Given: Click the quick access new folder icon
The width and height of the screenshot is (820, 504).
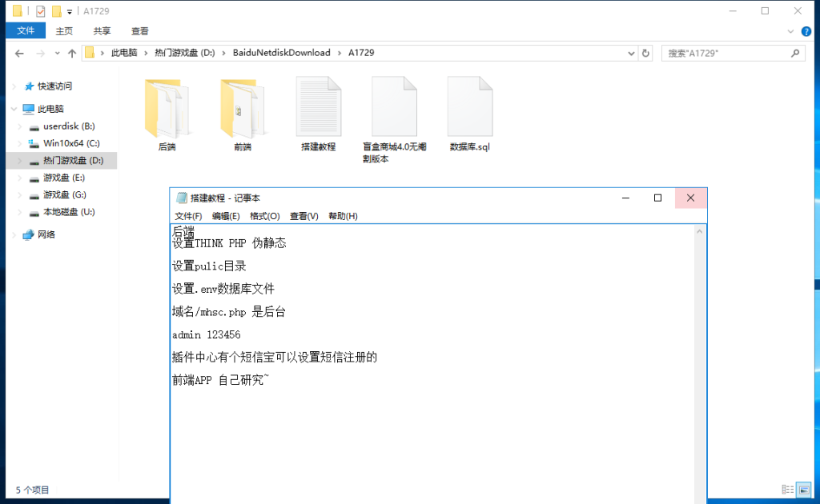Looking at the screenshot, I should click(x=57, y=11).
